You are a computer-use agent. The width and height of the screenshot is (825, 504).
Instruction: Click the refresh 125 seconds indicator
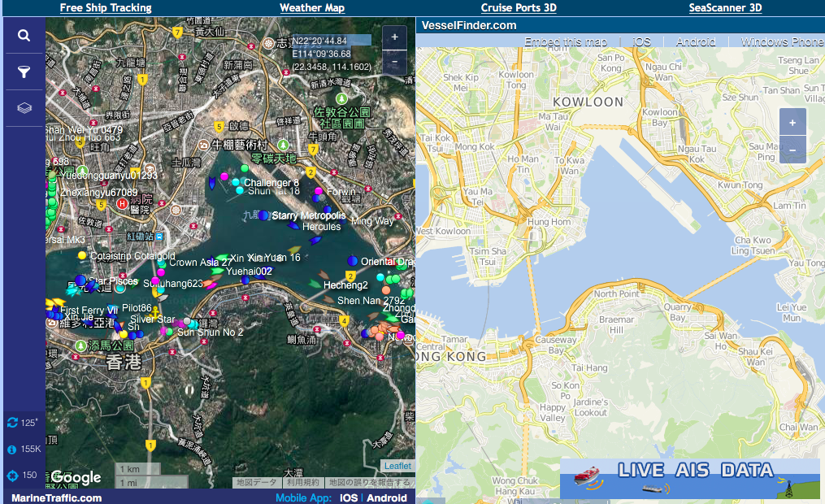tap(22, 423)
